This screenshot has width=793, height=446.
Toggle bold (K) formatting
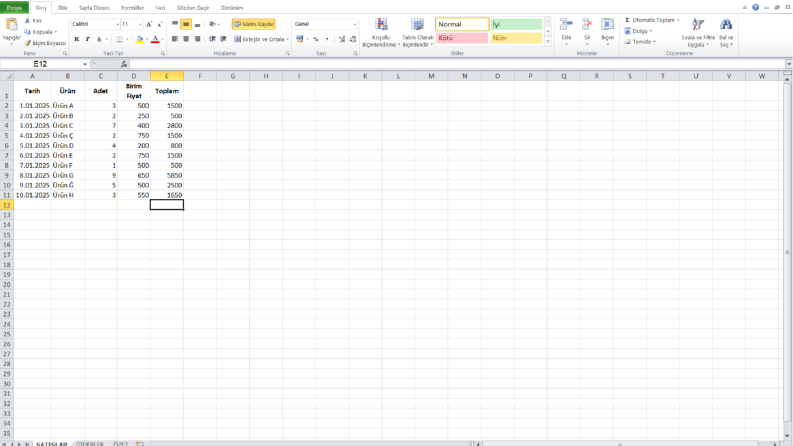pyautogui.click(x=77, y=39)
